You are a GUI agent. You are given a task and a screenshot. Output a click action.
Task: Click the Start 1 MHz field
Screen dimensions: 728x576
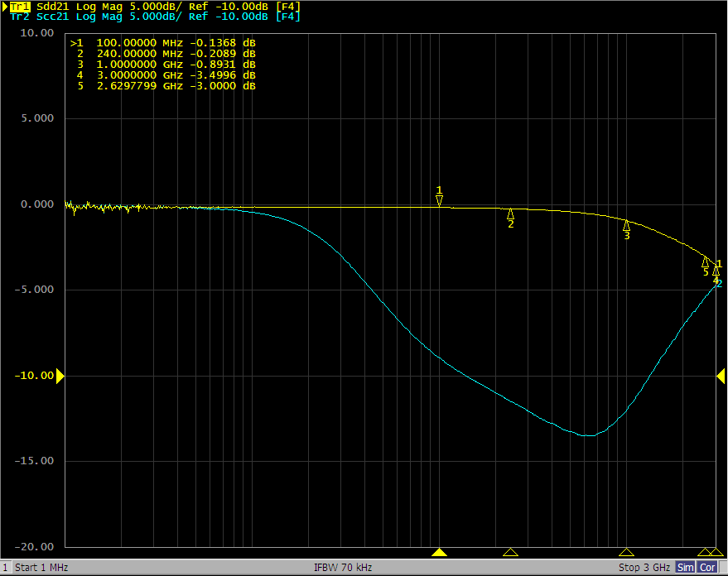[x=41, y=568]
